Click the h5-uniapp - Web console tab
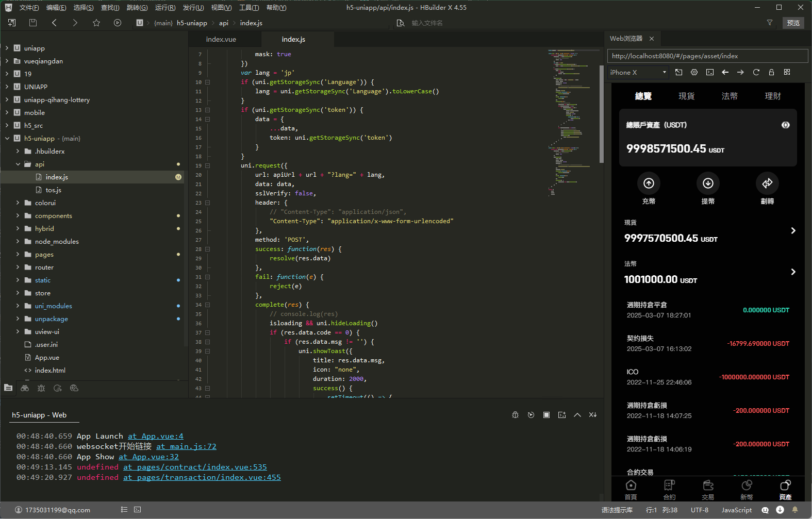This screenshot has height=519, width=812. [x=39, y=415]
